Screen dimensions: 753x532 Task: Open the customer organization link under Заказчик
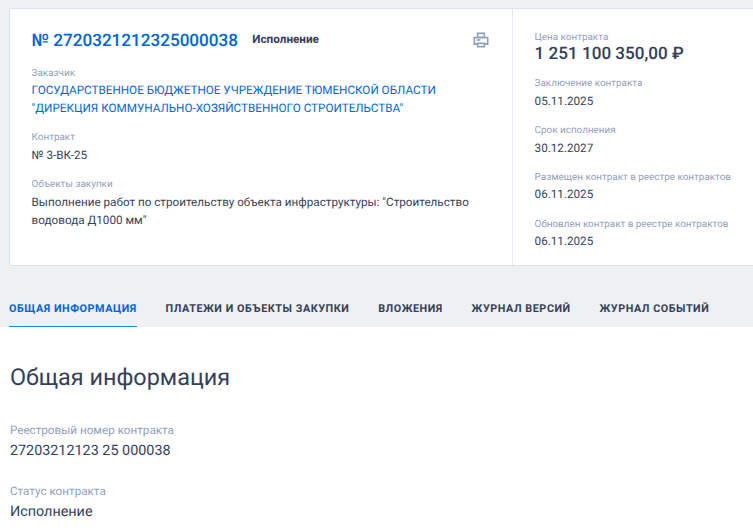click(233, 98)
